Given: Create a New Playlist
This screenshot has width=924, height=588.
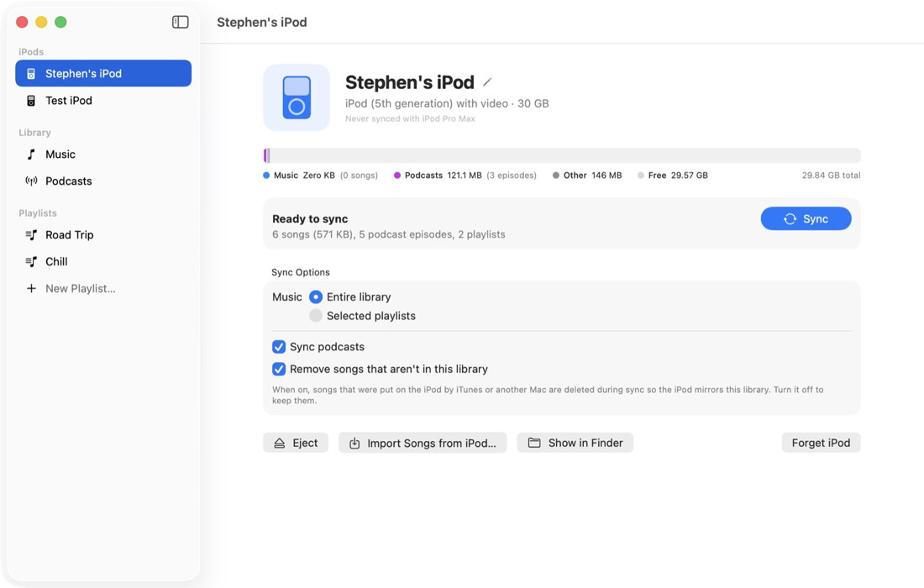Looking at the screenshot, I should 103,289.
